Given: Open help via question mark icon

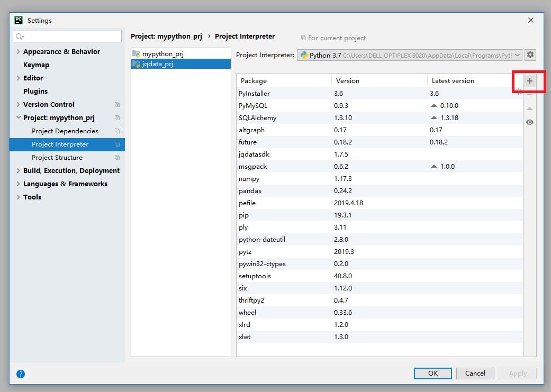Looking at the screenshot, I should pyautogui.click(x=21, y=373).
